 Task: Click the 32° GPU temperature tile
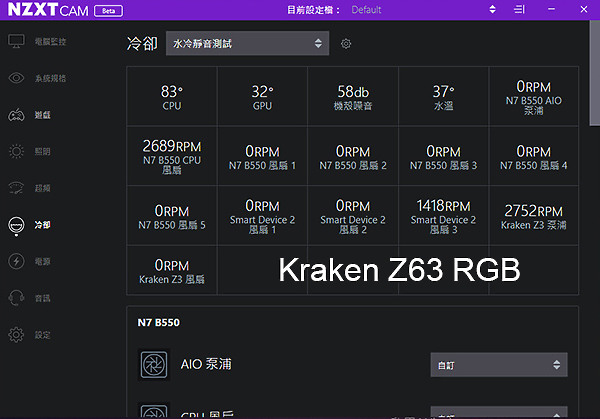[262, 96]
